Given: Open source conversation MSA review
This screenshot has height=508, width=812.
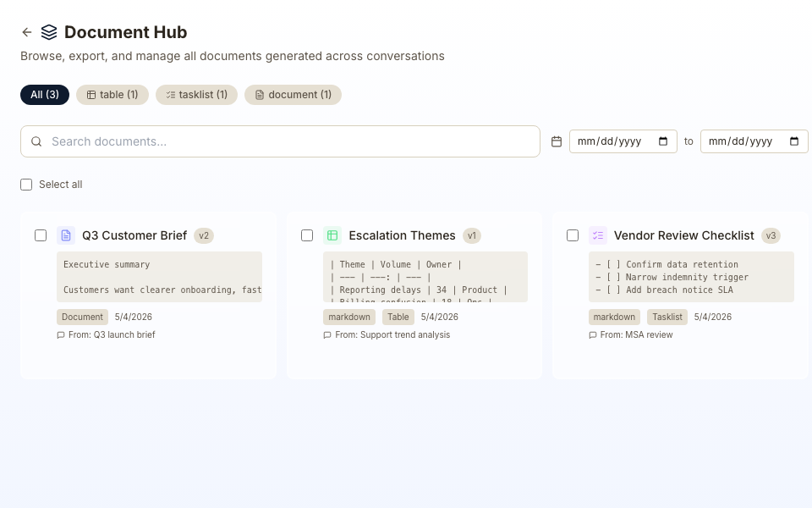Looking at the screenshot, I should 636,335.
